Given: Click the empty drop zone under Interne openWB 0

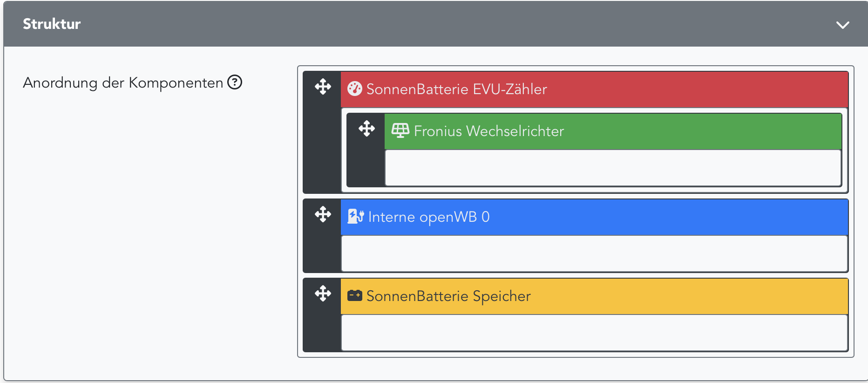Looking at the screenshot, I should coord(594,253).
